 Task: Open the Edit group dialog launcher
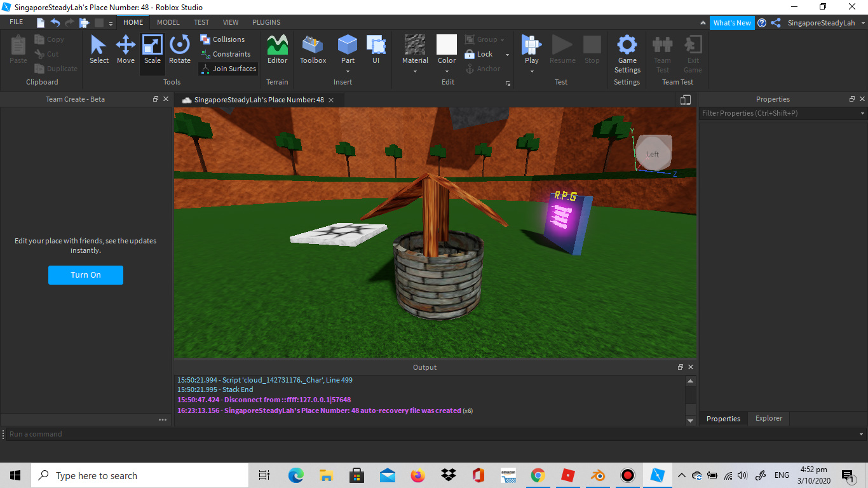pyautogui.click(x=508, y=83)
